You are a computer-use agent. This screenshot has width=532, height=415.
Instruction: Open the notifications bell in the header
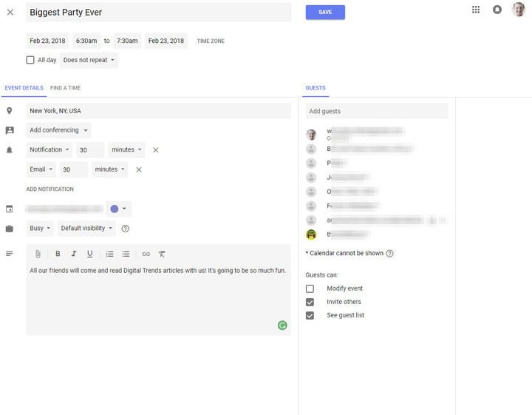click(497, 10)
